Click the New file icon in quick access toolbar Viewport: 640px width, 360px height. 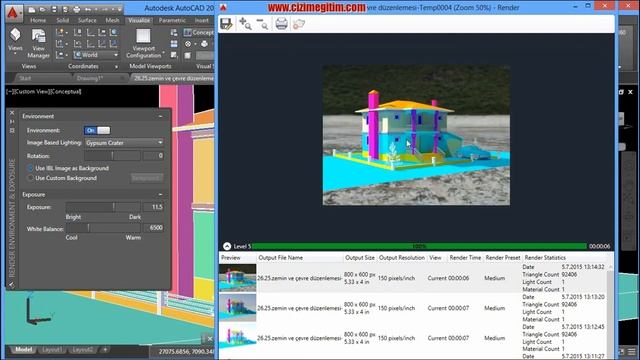pos(31,9)
